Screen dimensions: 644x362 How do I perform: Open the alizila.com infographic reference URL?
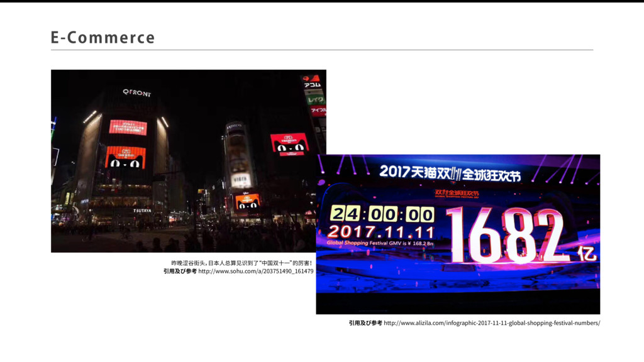(492, 323)
